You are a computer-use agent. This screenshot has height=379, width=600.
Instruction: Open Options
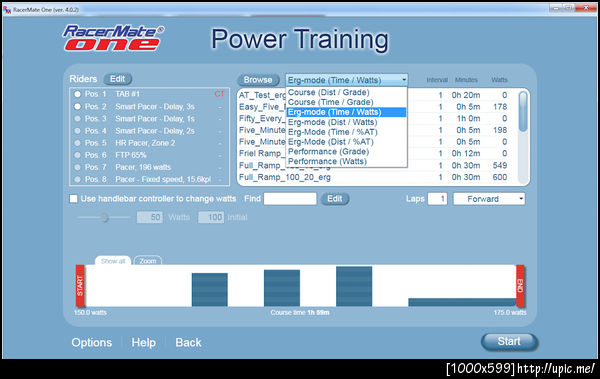click(92, 342)
